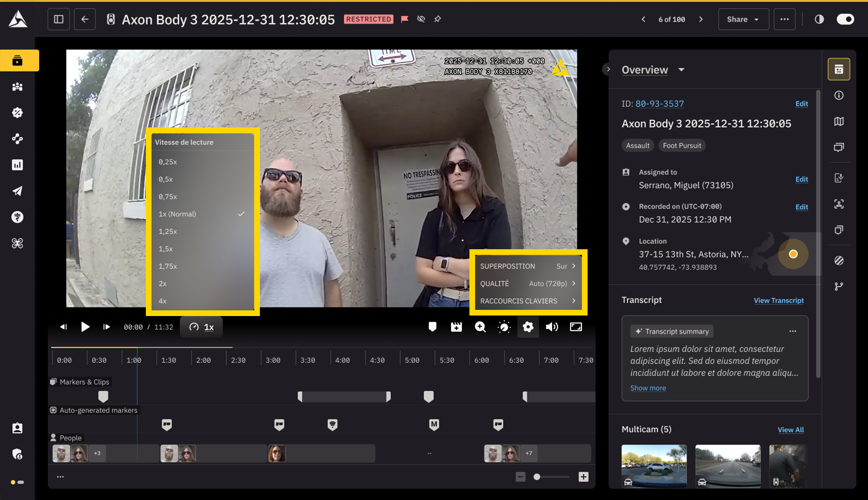Click the View Transcript link
The height and width of the screenshot is (500, 868).
tap(778, 301)
